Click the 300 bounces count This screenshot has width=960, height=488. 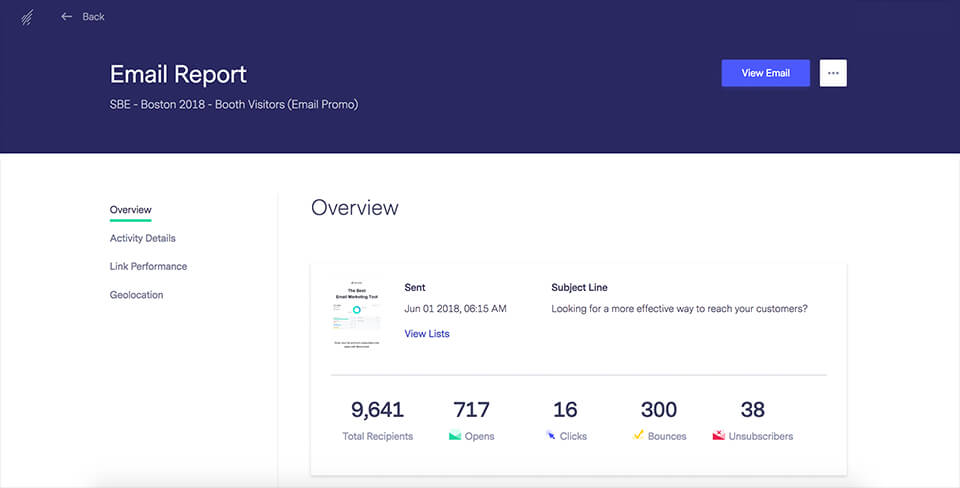click(659, 410)
